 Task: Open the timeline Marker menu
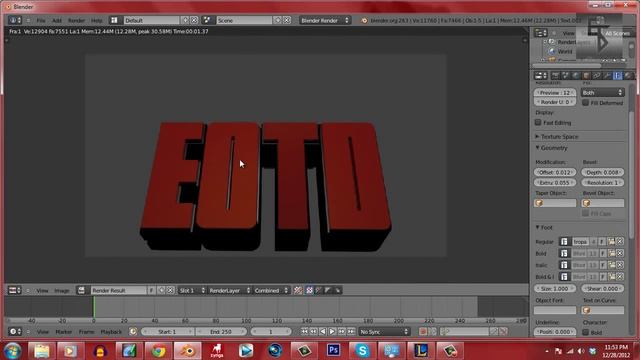[64, 331]
